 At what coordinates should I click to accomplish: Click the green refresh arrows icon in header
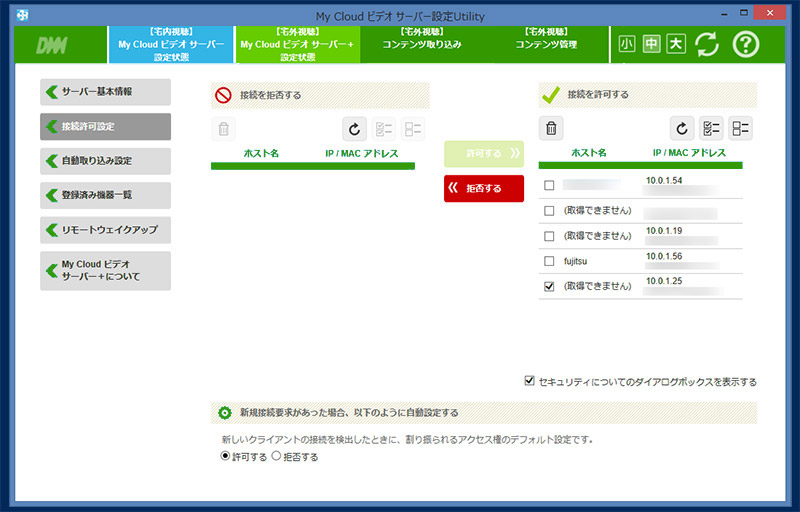[x=708, y=44]
